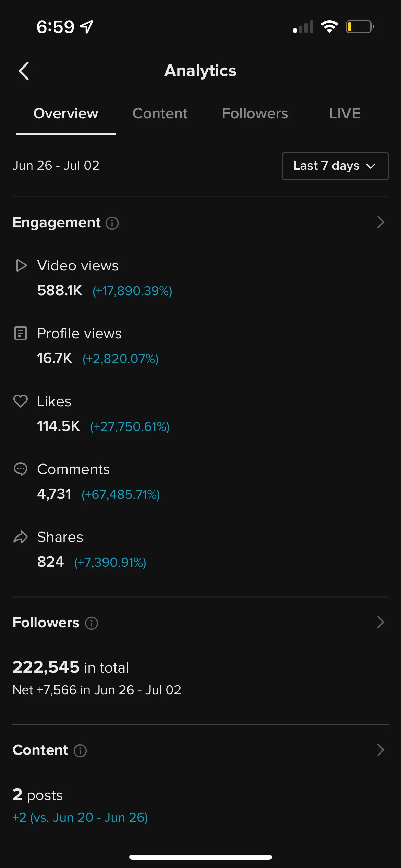
Task: Tap the Engagement info icon
Action: (112, 223)
